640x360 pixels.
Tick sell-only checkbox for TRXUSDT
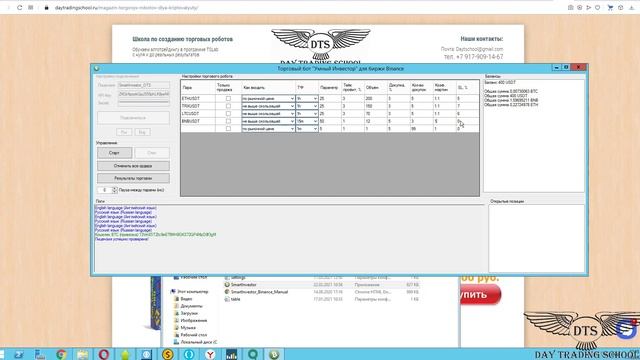pyautogui.click(x=228, y=106)
